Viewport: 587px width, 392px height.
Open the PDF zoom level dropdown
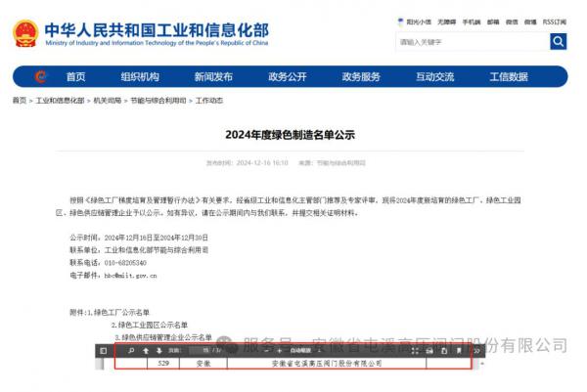[303, 350]
